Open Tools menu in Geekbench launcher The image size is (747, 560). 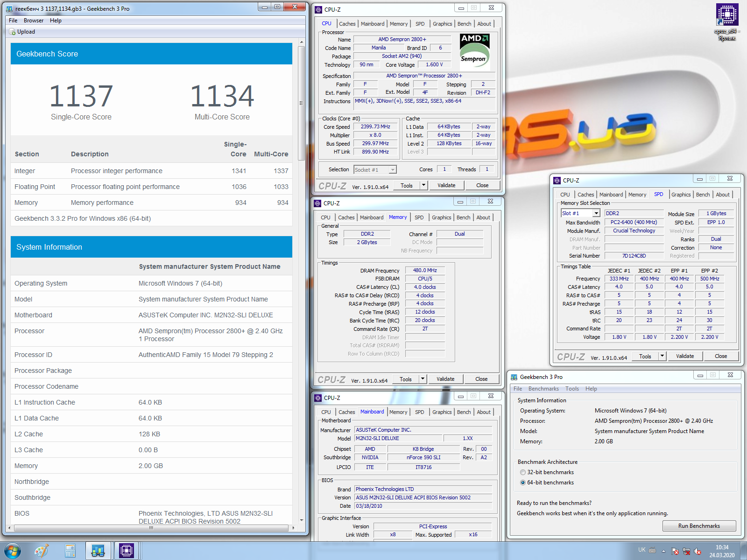(x=572, y=389)
